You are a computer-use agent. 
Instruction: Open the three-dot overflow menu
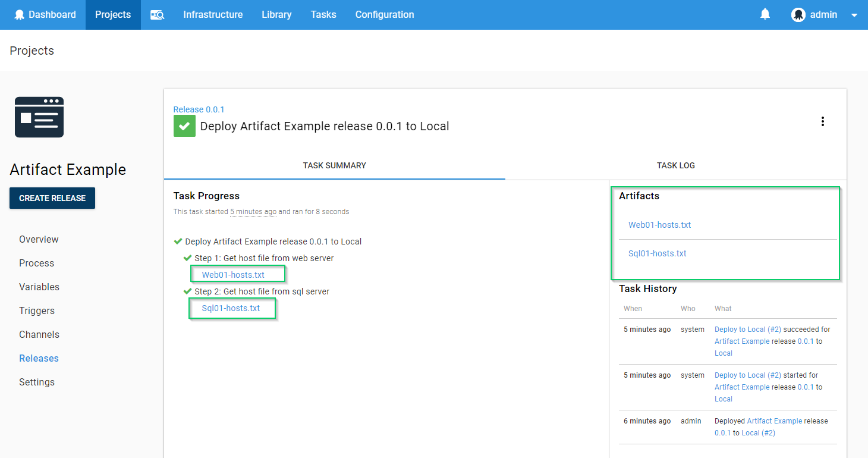coord(823,121)
